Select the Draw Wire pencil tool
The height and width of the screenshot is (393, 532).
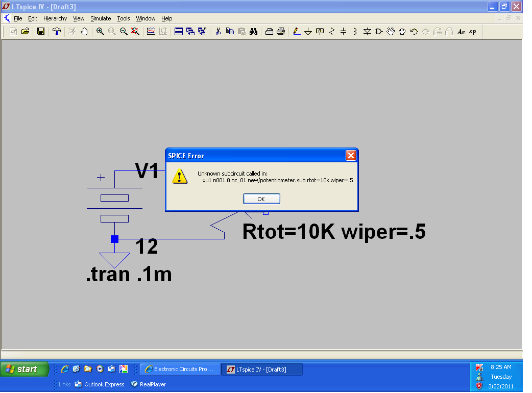(297, 32)
